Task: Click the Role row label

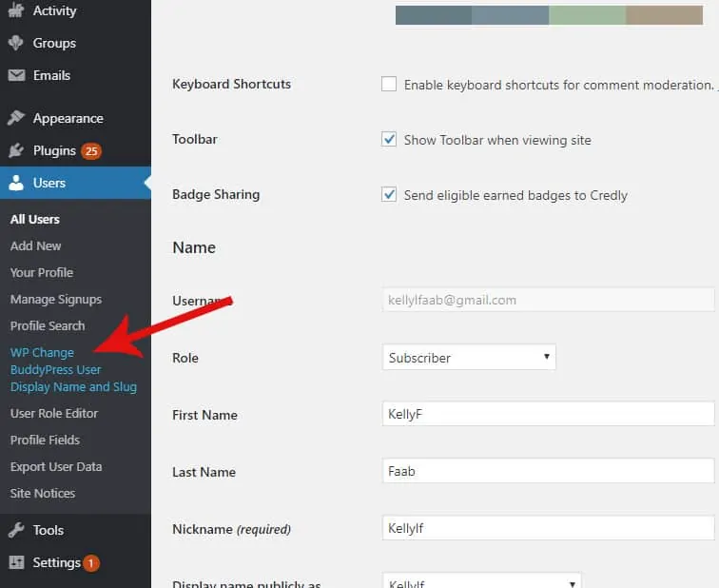Action: coord(185,358)
